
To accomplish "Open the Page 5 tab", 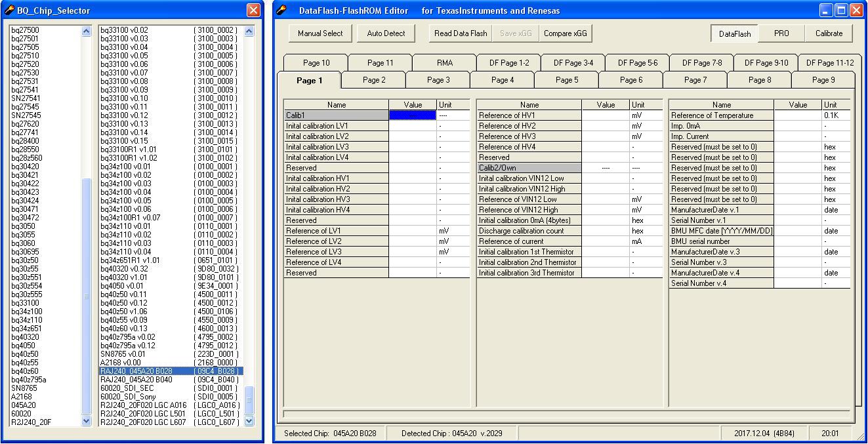I will [567, 80].
